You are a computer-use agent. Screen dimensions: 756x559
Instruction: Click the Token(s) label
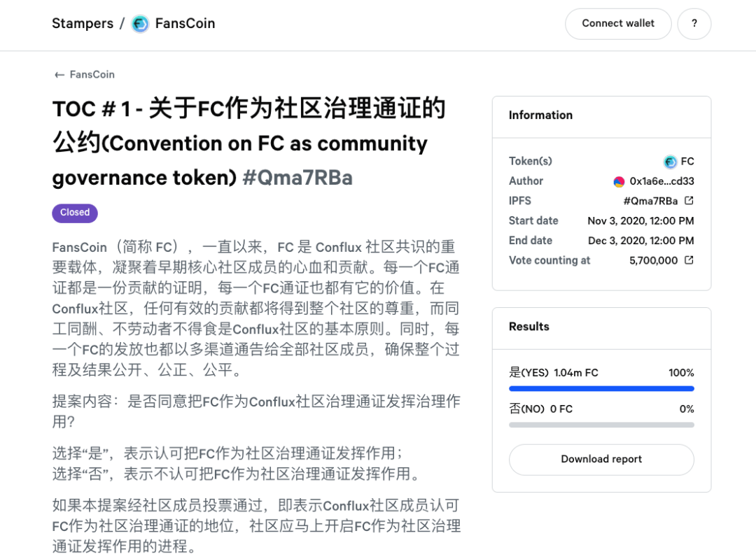pyautogui.click(x=531, y=161)
